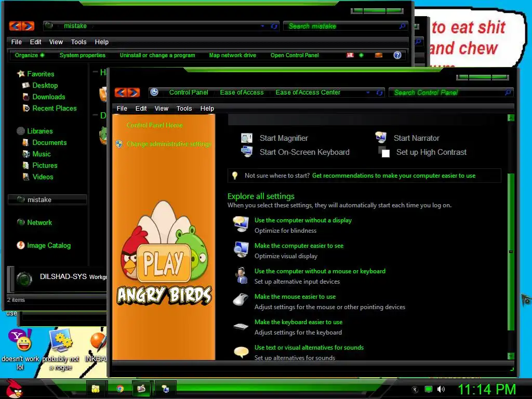The height and width of the screenshot is (399, 532).
Task: Click the Search Control Panel field
Action: point(451,92)
